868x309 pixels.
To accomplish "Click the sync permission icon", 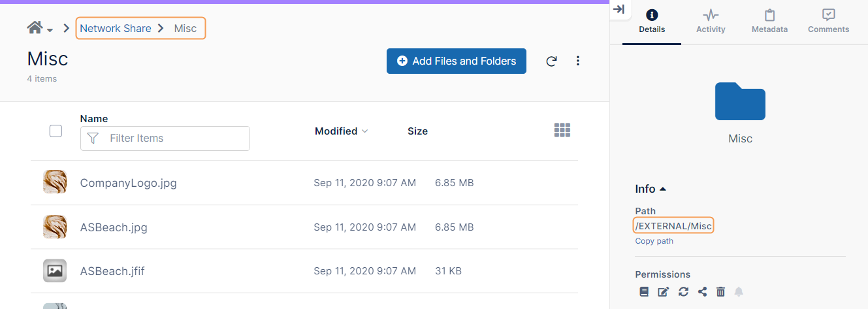I will tap(683, 292).
